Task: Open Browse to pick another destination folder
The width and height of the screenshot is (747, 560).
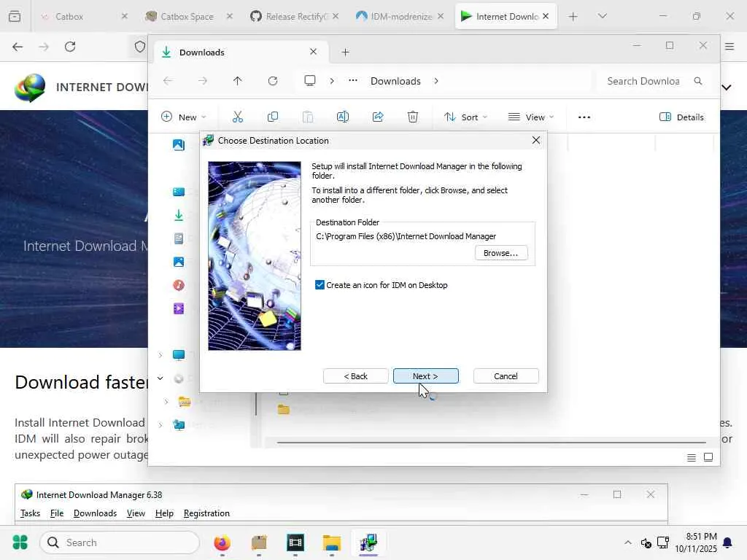Action: click(x=500, y=253)
